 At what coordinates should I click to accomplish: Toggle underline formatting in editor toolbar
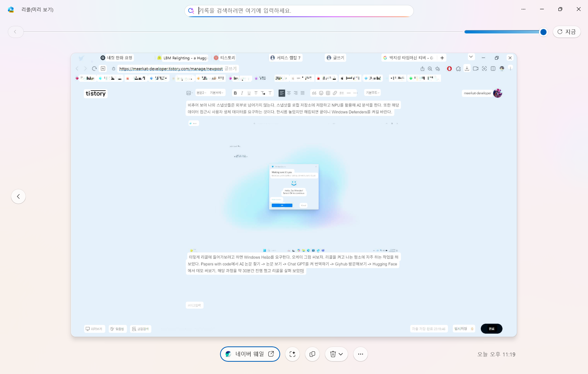249,93
